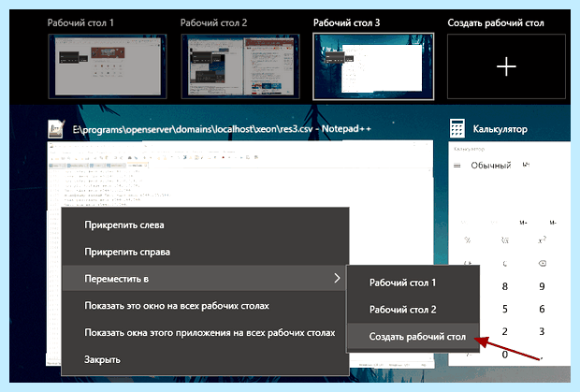
Task: Choose Закрыть in the context menu
Action: coord(205,359)
